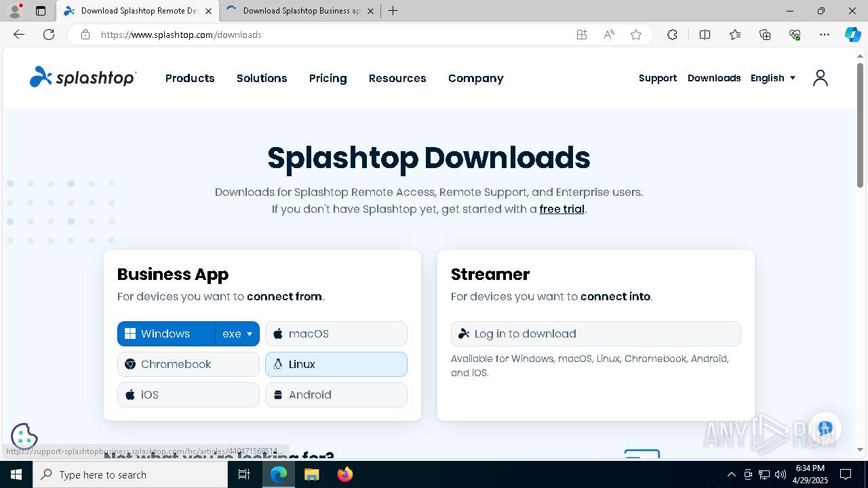Open Edge settings and more menu
Viewport: 868px width, 488px height.
[x=825, y=35]
